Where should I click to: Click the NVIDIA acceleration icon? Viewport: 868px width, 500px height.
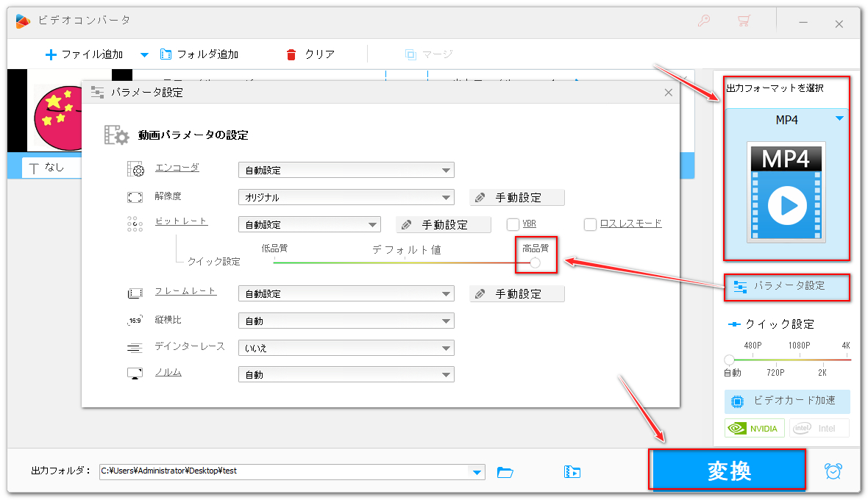pyautogui.click(x=755, y=428)
